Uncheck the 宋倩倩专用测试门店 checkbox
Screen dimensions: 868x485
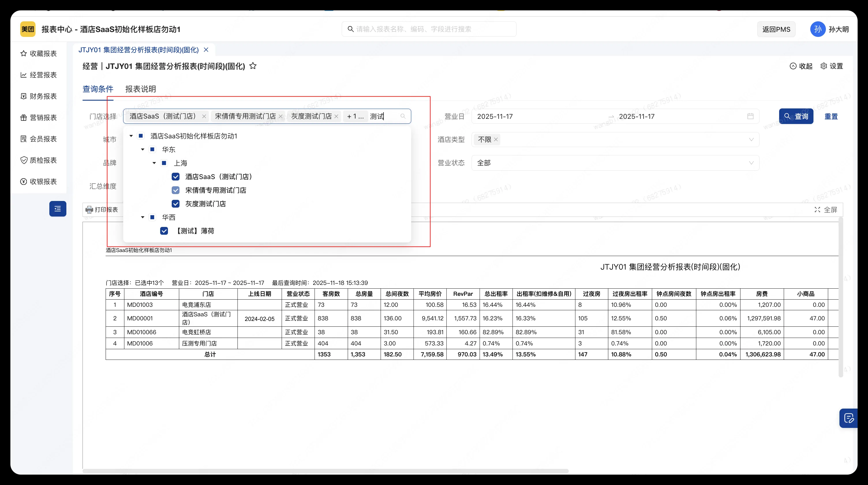pyautogui.click(x=175, y=190)
